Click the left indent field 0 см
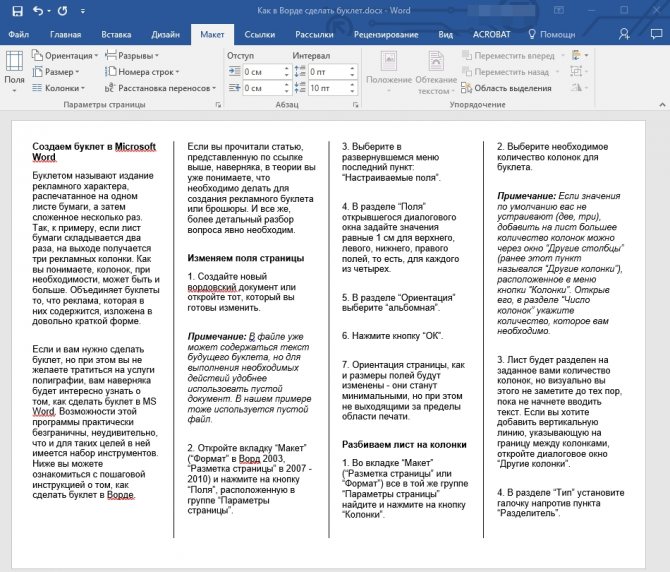The image size is (670, 572). click(x=262, y=72)
